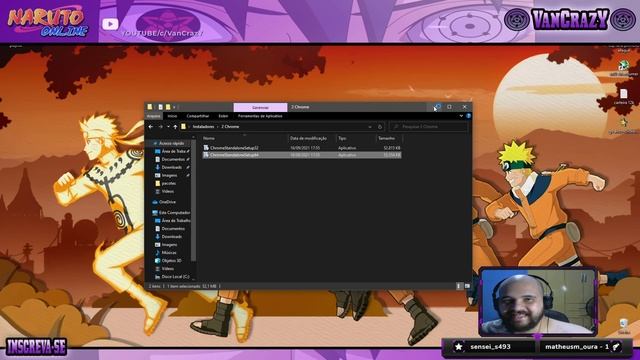The height and width of the screenshot is (360, 640).
Task: Click the Naruto Online logo
Action: pyautogui.click(x=48, y=21)
